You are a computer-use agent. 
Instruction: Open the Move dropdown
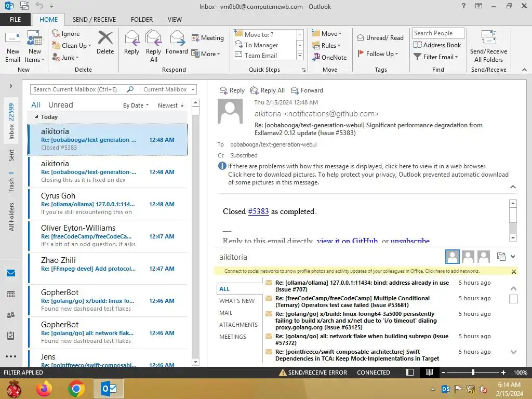tap(327, 34)
